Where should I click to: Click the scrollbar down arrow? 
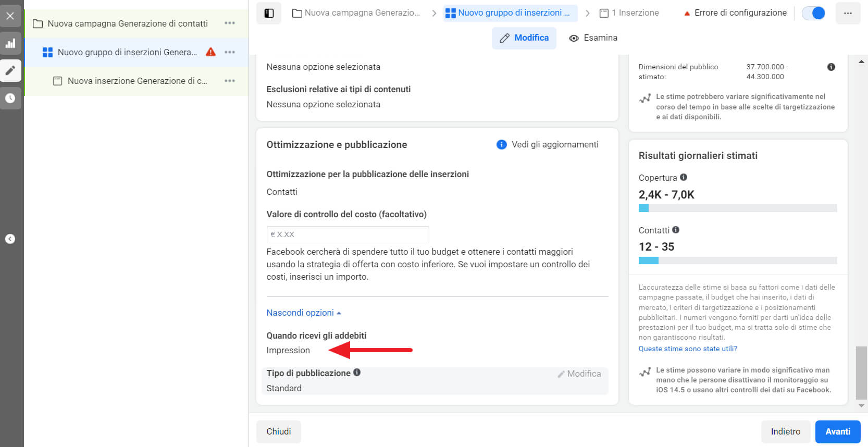(x=861, y=405)
